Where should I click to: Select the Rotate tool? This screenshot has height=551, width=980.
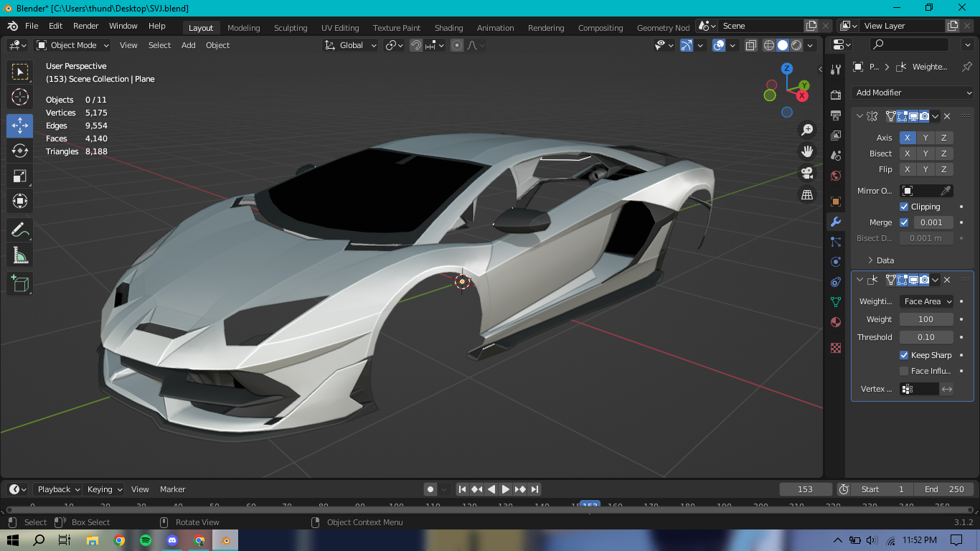point(19,151)
